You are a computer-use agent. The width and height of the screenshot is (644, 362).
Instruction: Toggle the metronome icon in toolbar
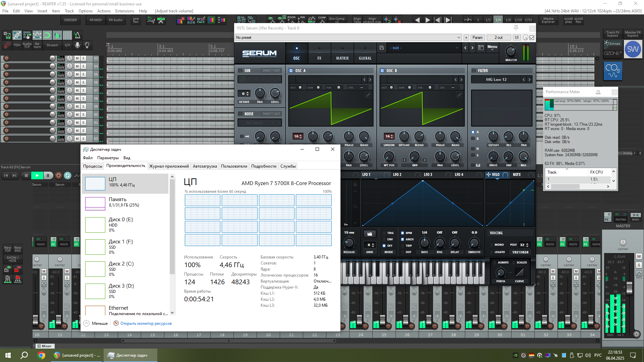[77, 35]
